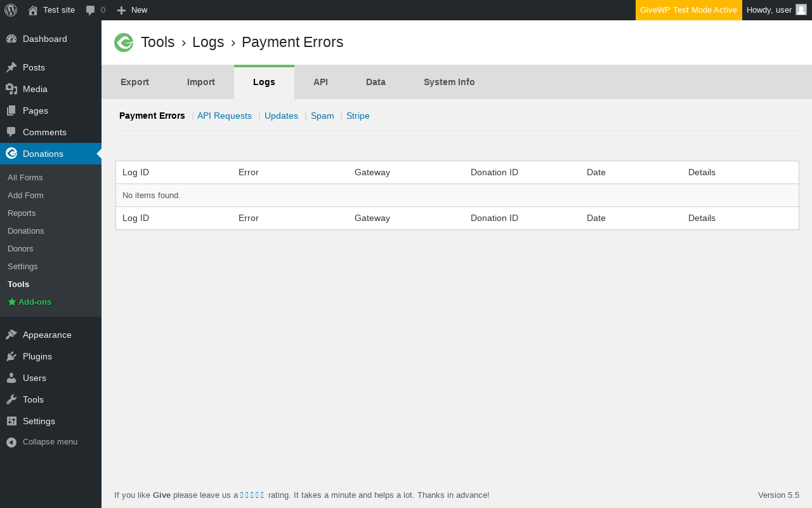Open Donations Tools submenu item

[x=51, y=284]
